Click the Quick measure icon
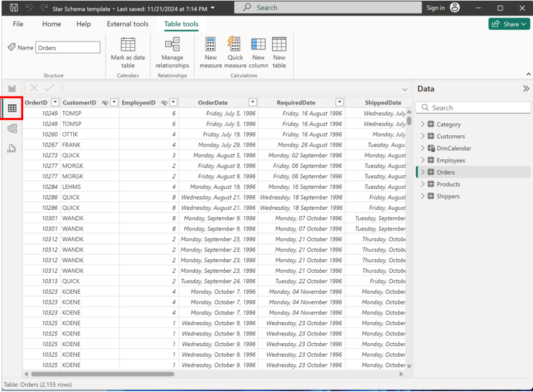The image size is (533, 392). click(235, 45)
